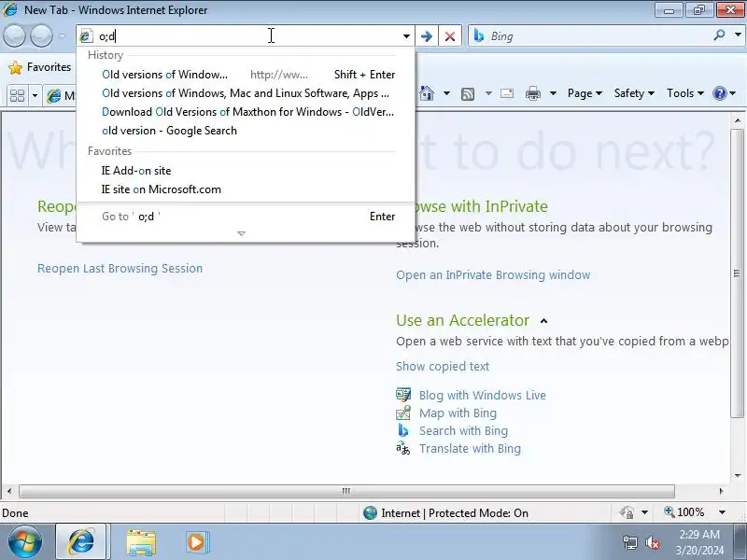Open the Page menu

click(585, 93)
